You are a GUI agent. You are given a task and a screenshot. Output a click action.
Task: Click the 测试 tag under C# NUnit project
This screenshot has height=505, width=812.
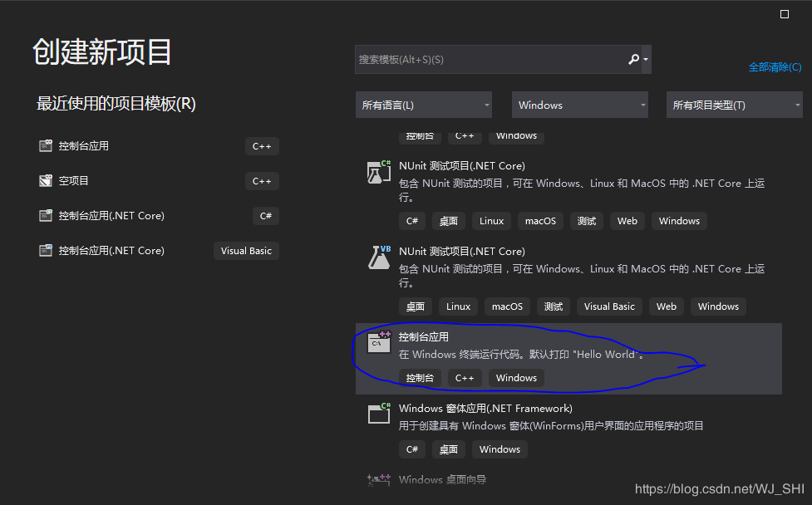pyautogui.click(x=587, y=221)
